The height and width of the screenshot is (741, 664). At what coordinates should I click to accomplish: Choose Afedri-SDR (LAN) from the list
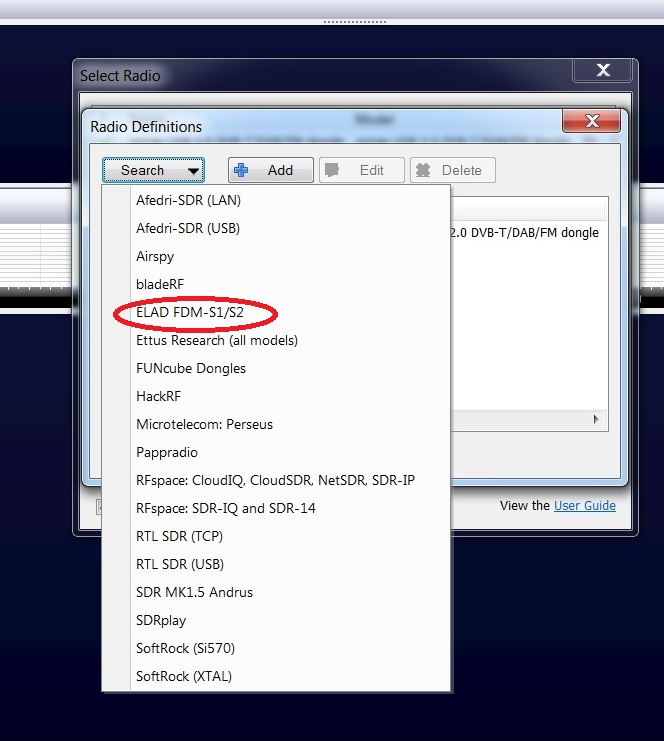[x=276, y=200]
